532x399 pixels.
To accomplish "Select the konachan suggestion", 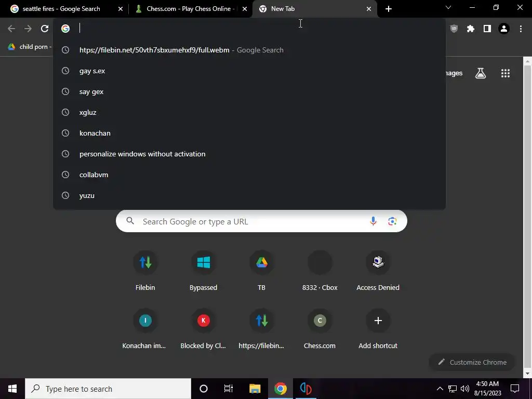I will (249, 134).
